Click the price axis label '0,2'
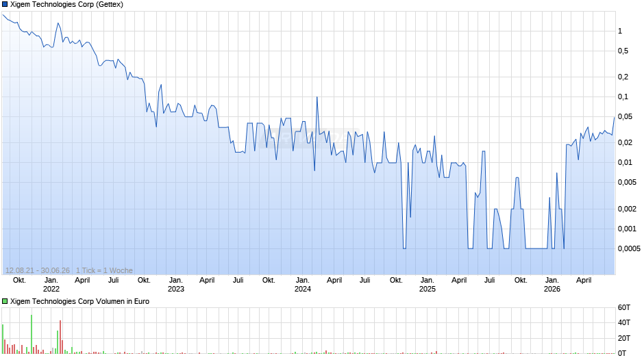Screen dimensions: 644x360 [x=623, y=77]
